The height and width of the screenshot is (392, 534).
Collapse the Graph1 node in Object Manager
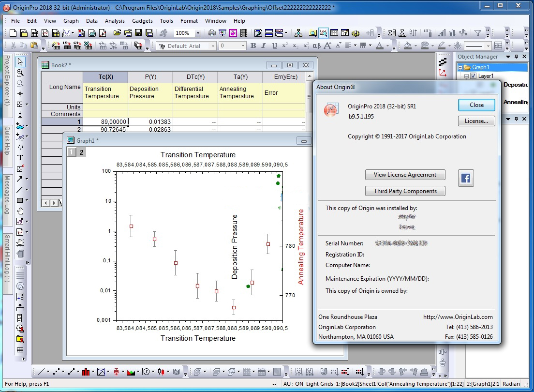pos(460,67)
